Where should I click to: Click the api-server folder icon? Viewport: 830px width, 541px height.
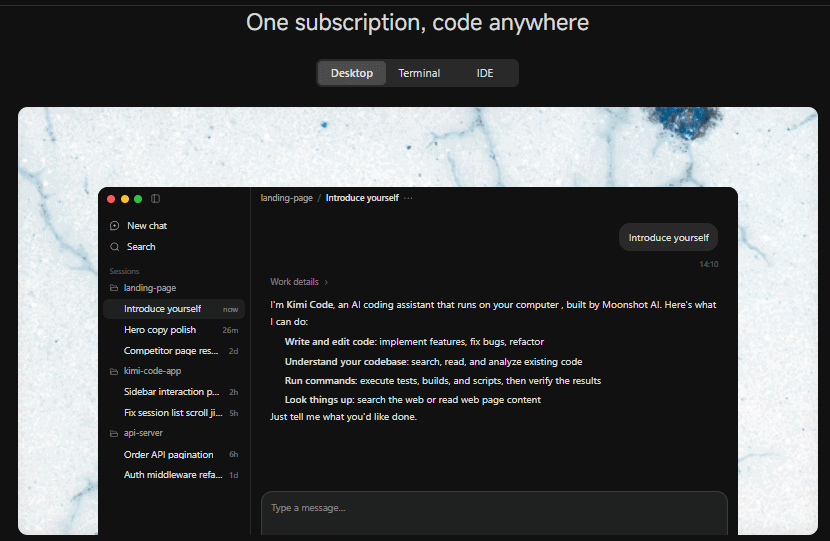pyautogui.click(x=114, y=433)
